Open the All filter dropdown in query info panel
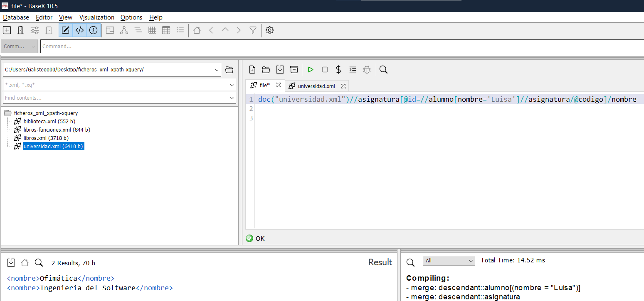 (x=449, y=260)
